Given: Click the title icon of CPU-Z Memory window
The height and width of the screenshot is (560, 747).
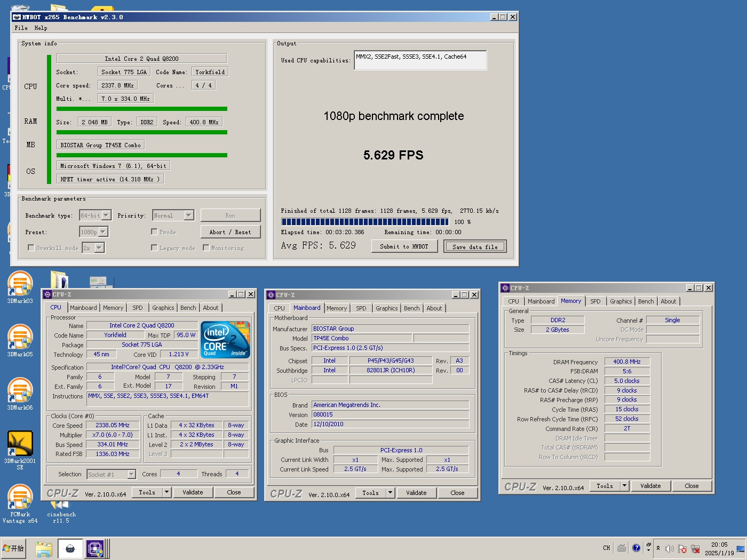Looking at the screenshot, I should pyautogui.click(x=505, y=288).
